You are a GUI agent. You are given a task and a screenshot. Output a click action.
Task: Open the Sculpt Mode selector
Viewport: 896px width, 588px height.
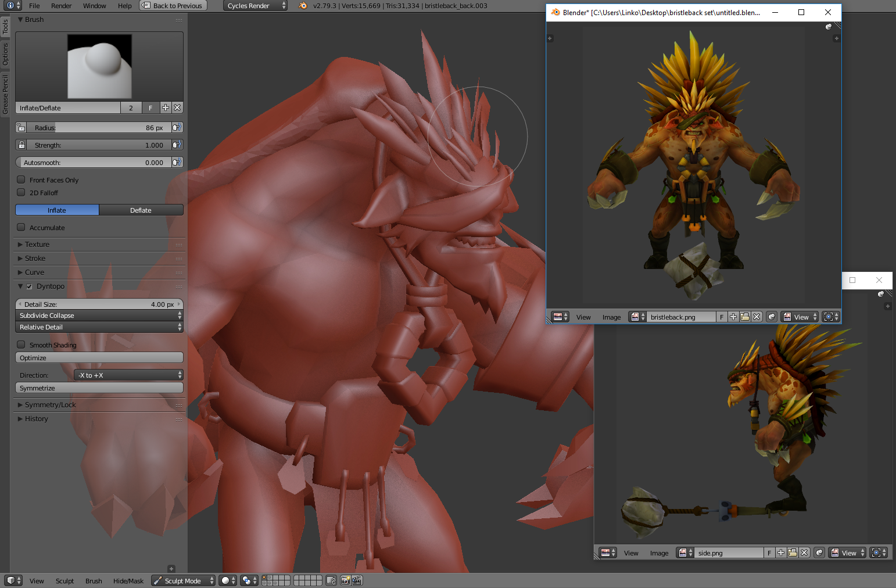click(184, 580)
